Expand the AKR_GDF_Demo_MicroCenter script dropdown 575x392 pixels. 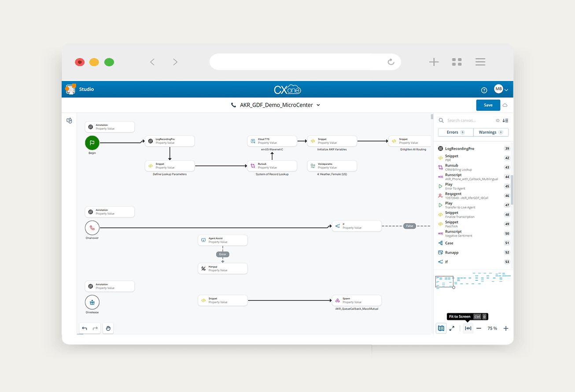318,105
